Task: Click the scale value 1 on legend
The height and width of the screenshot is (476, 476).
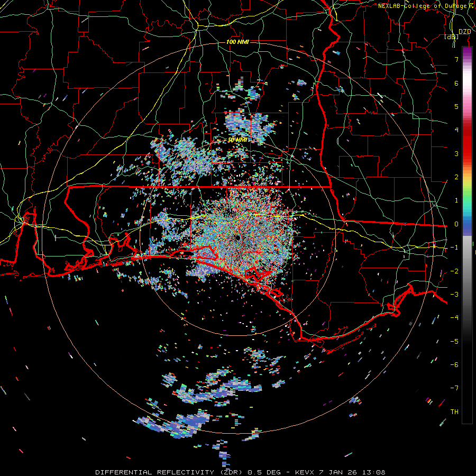Action: click(x=456, y=200)
